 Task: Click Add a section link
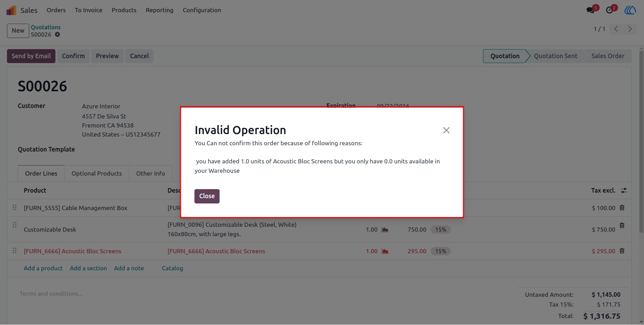88,268
